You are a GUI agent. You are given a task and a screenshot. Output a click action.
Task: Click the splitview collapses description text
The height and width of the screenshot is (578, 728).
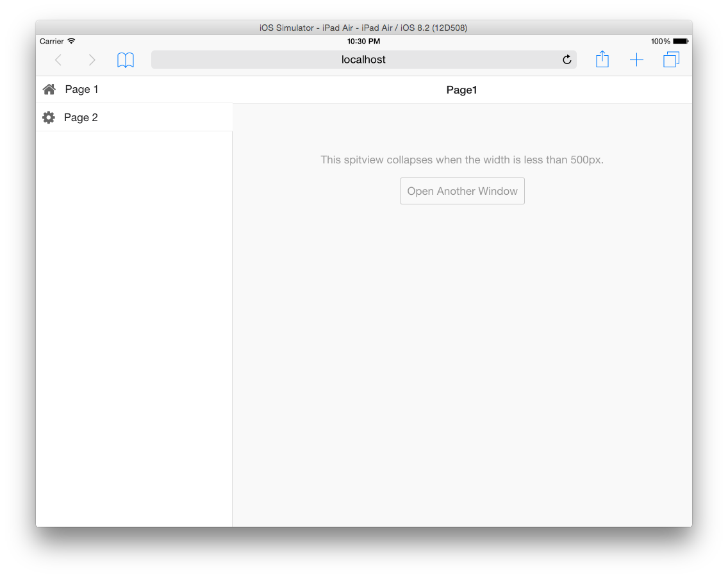(x=462, y=160)
